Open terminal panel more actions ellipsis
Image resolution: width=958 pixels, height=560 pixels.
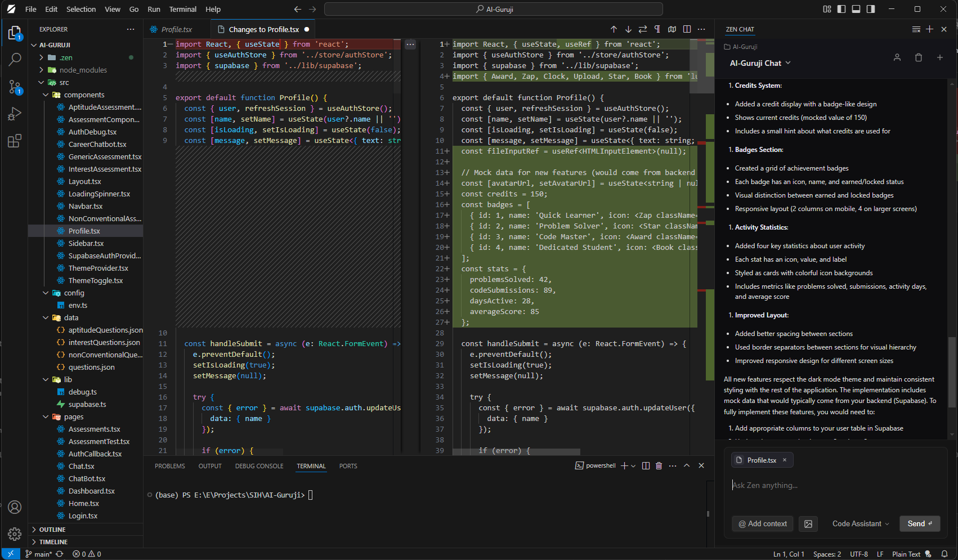pos(673,465)
